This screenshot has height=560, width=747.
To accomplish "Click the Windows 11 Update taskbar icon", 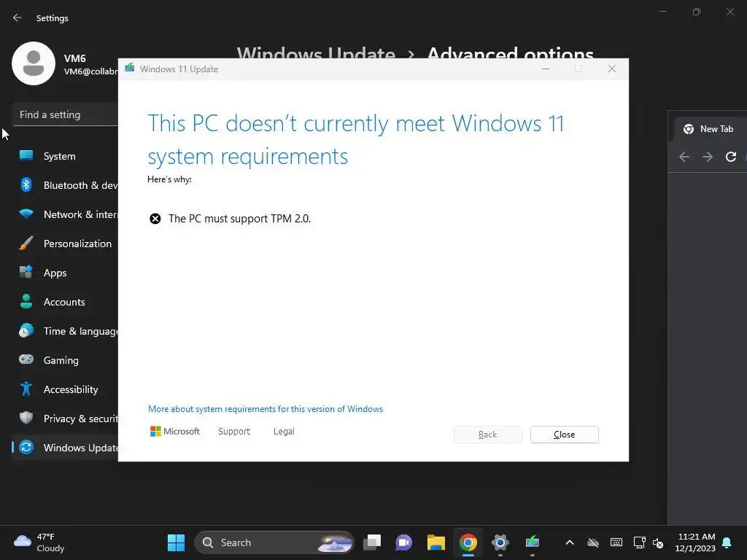I will pos(532,542).
